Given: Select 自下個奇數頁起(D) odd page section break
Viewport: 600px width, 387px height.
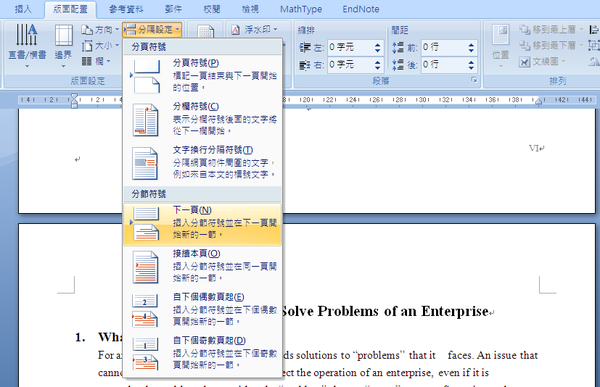Looking at the screenshot, I should click(x=203, y=353).
